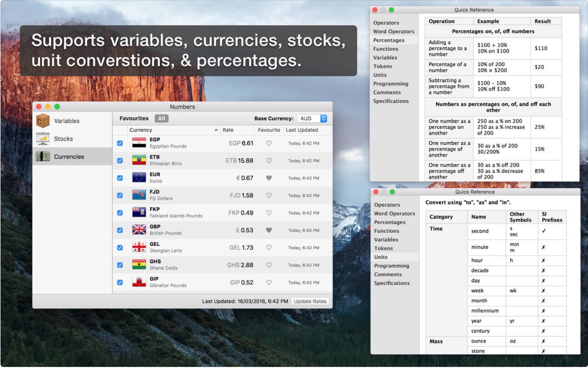The width and height of the screenshot is (588, 368).
Task: Select Programming in lower Quick Reference sidebar
Action: coord(391,266)
